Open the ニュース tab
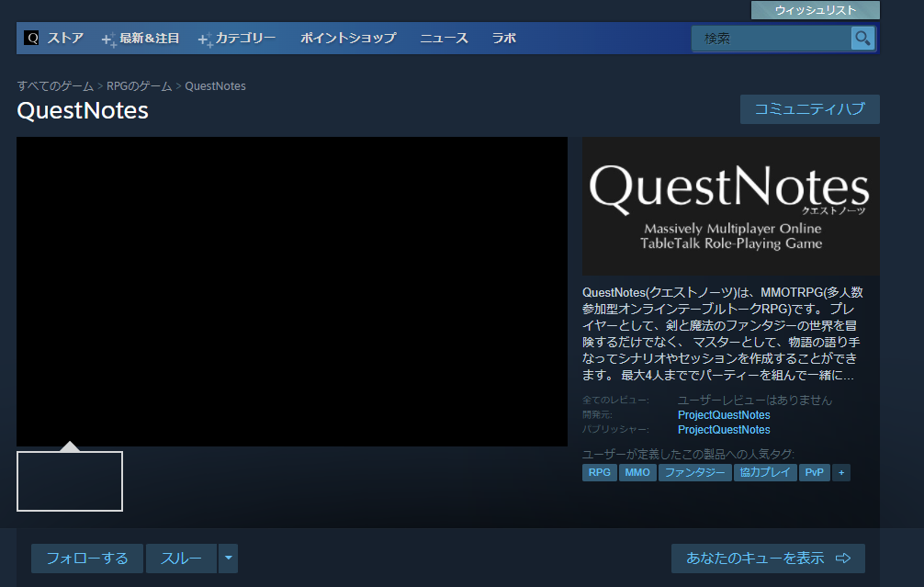This screenshot has height=587, width=924. pyautogui.click(x=444, y=39)
